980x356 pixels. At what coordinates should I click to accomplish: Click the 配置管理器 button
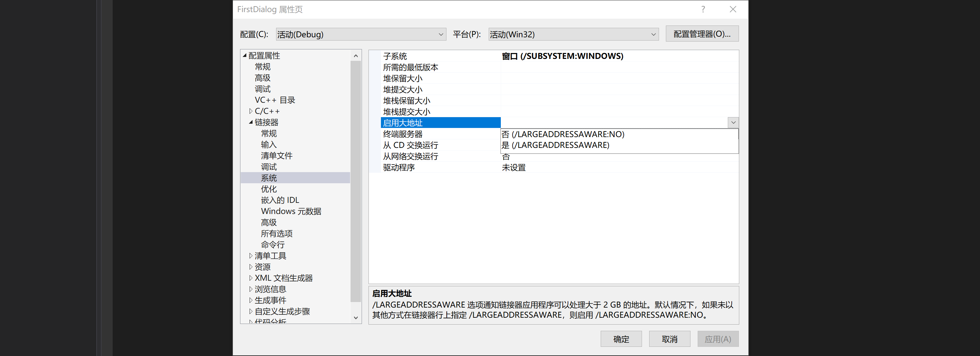(702, 34)
